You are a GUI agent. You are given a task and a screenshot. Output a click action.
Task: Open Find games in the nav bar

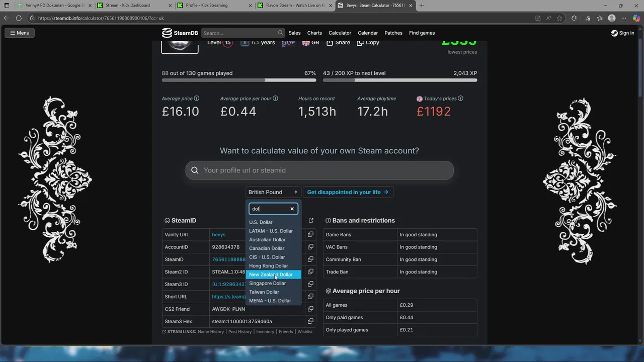pos(422,33)
